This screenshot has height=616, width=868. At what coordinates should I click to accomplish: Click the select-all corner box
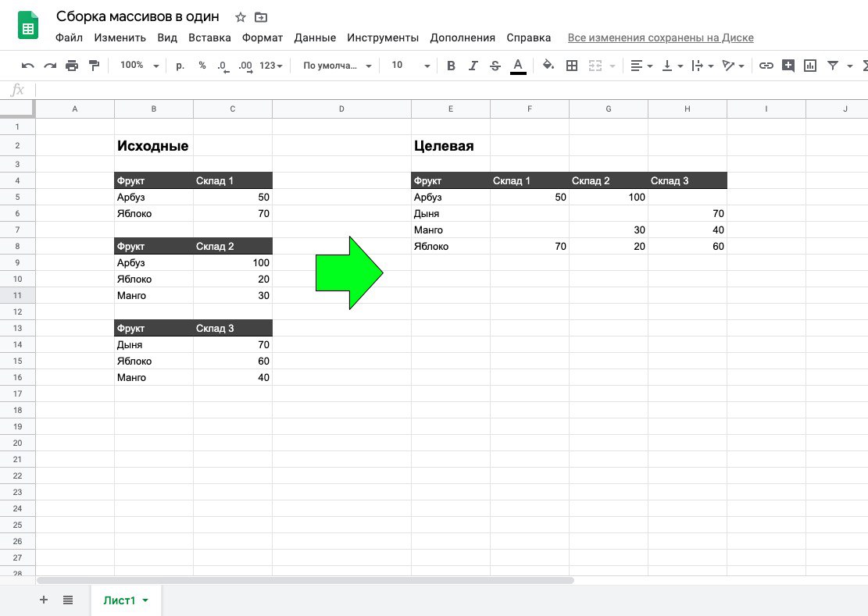tap(18, 109)
